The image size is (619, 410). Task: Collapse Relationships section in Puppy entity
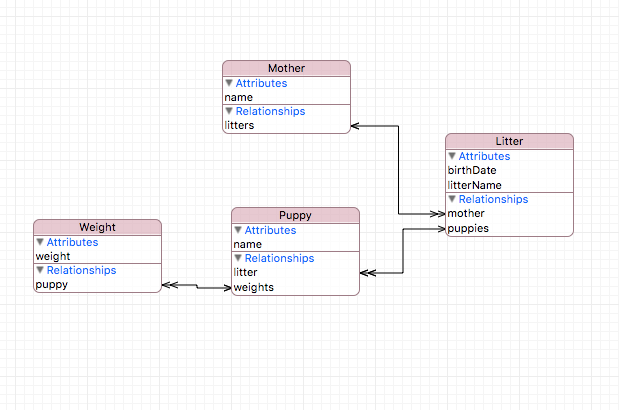(x=238, y=258)
